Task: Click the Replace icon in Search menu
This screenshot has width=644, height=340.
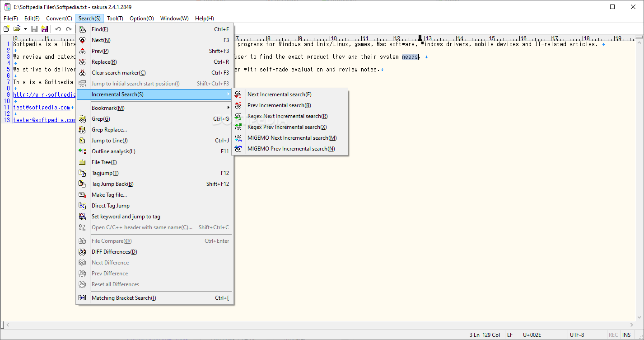Action: [x=82, y=62]
